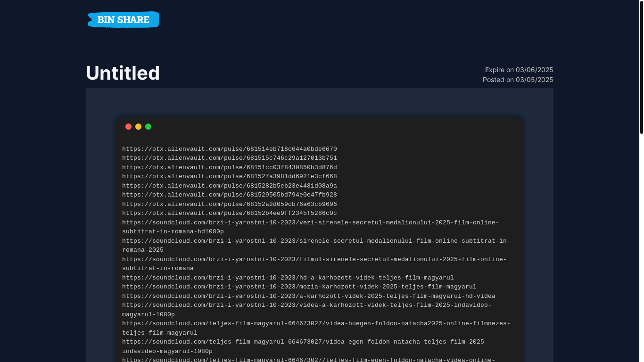Click the yellow dot in code window header
644x362 pixels.
pos(138,127)
